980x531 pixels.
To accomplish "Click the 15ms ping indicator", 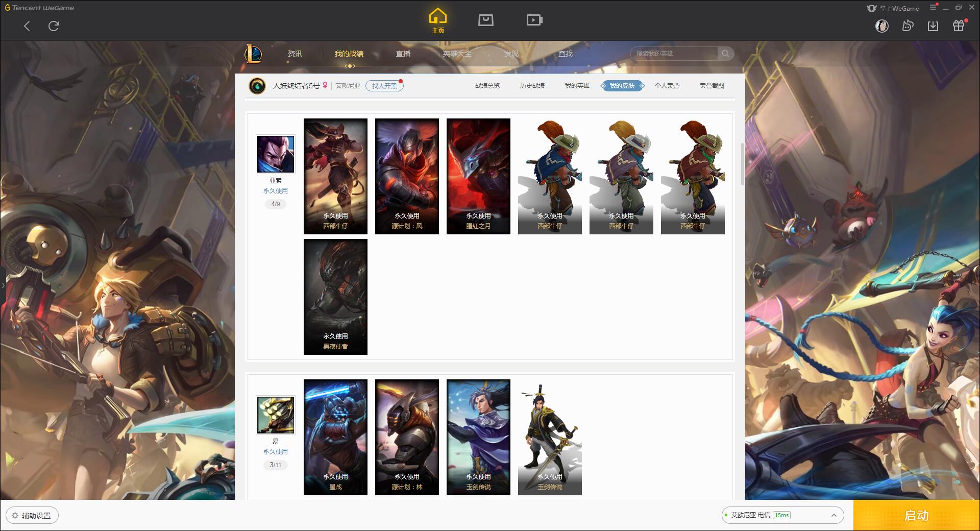I will point(781,515).
